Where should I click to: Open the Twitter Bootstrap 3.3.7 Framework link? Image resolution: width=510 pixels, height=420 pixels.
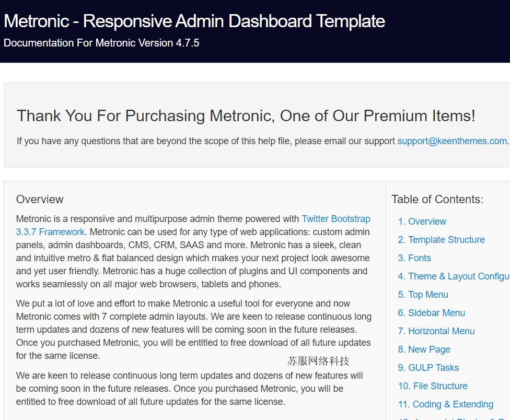pos(335,219)
